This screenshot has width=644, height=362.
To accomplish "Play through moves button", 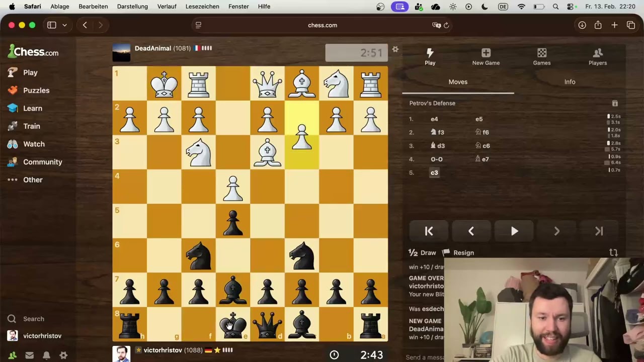I will 514,231.
